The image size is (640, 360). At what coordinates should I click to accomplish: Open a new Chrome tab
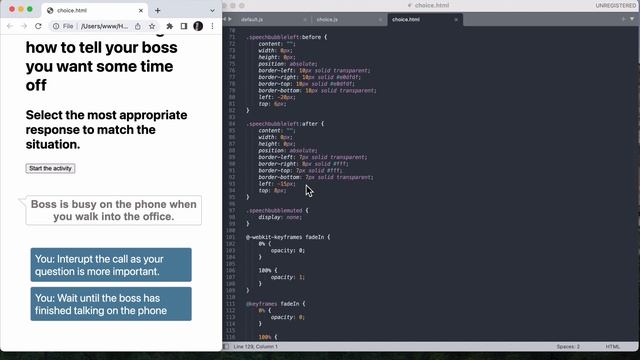pos(158,11)
